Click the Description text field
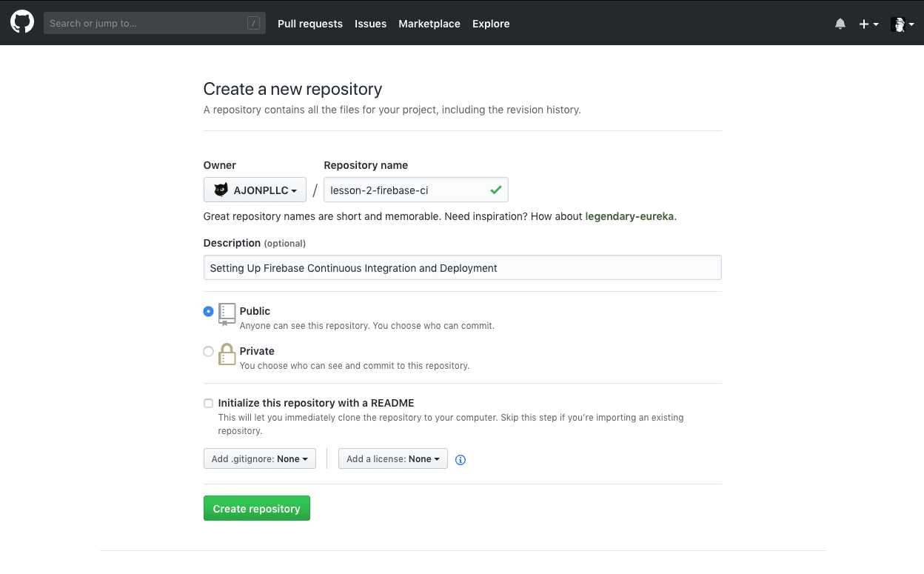Image resolution: width=924 pixels, height=574 pixels. [463, 267]
